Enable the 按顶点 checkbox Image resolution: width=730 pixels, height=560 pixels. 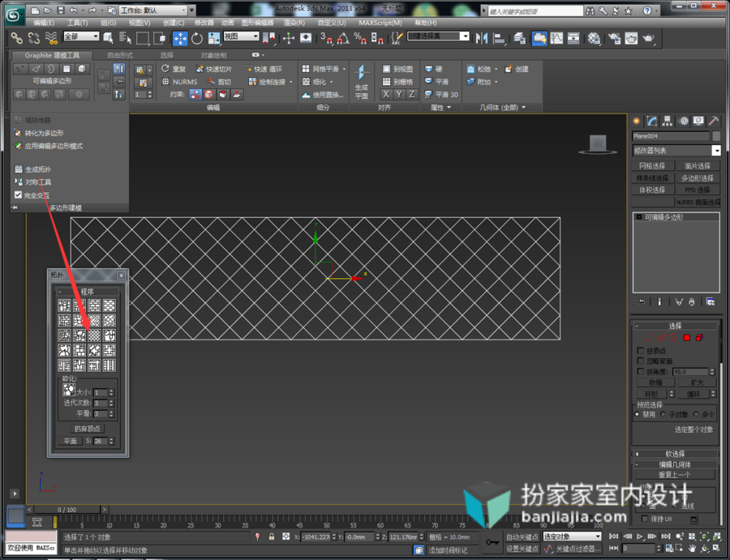pos(641,351)
